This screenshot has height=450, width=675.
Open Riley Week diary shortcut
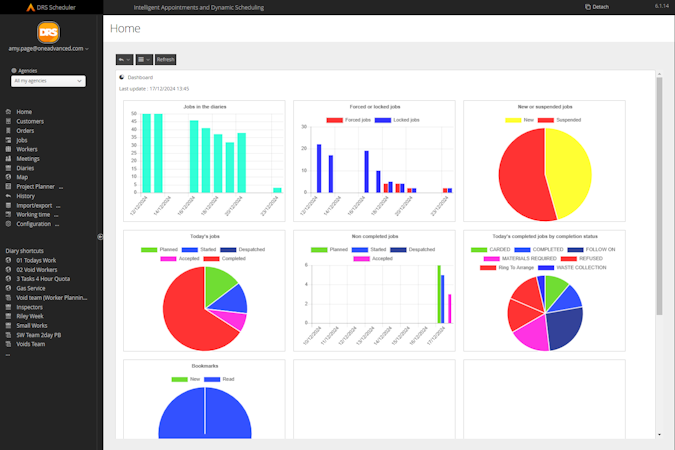point(30,316)
